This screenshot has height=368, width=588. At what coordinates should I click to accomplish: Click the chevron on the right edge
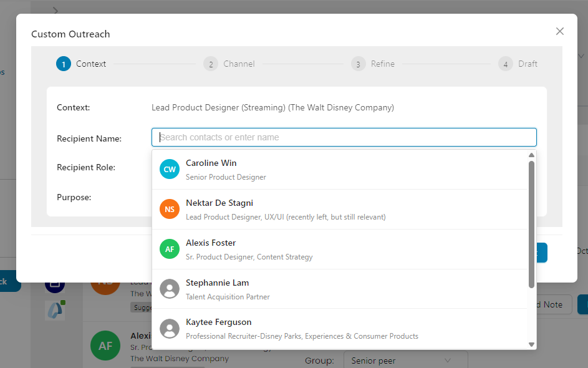point(580,56)
